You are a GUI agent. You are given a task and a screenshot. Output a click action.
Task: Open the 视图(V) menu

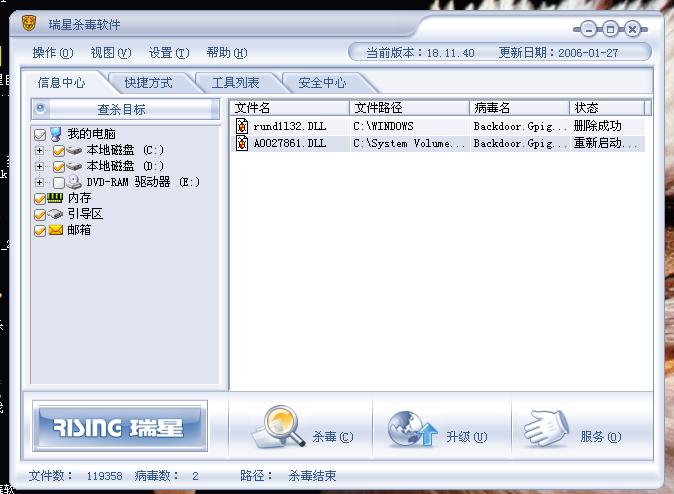111,53
